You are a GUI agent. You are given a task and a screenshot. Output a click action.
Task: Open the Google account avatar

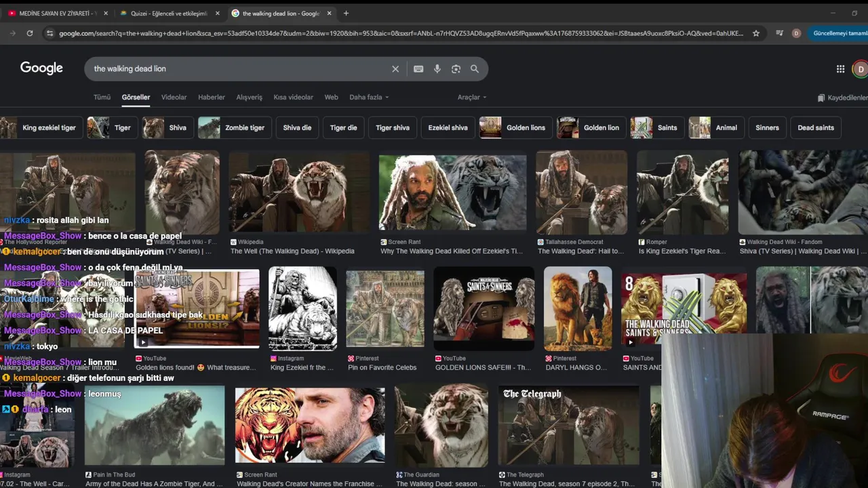pos(861,68)
